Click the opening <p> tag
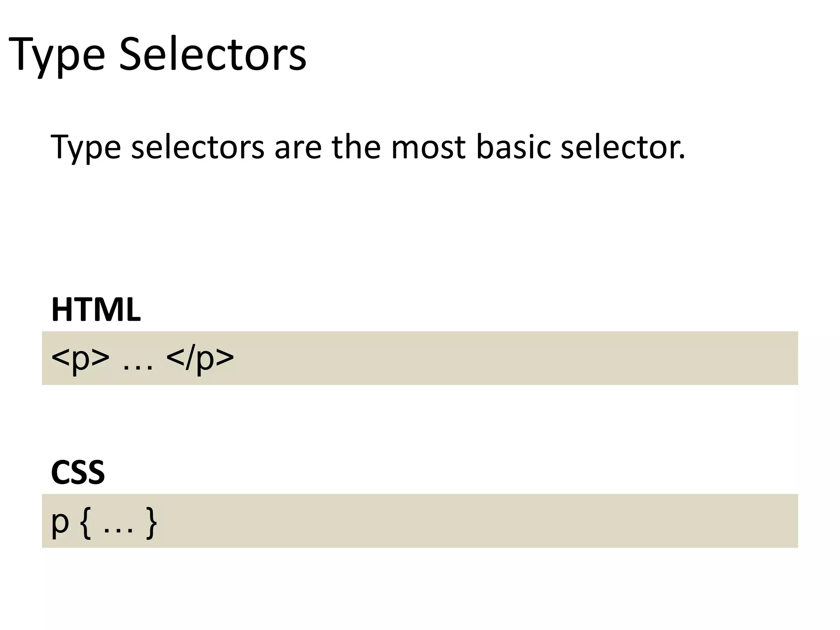This screenshot has width=840, height=630. click(x=80, y=358)
